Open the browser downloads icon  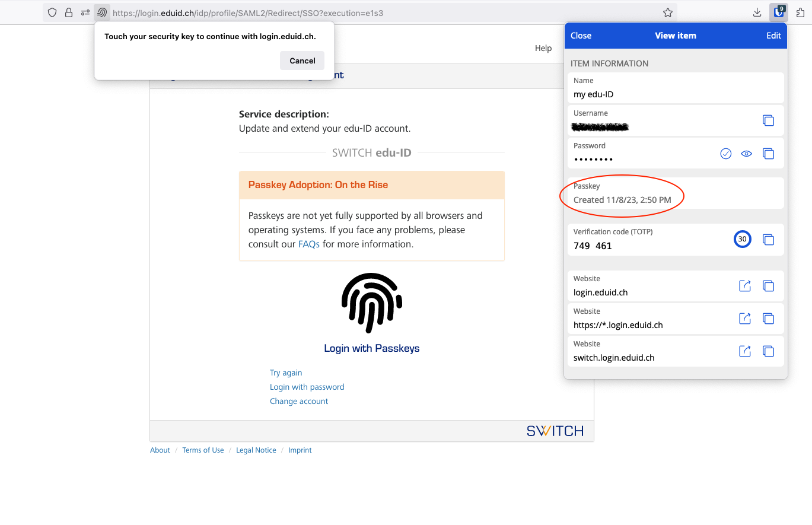(757, 12)
